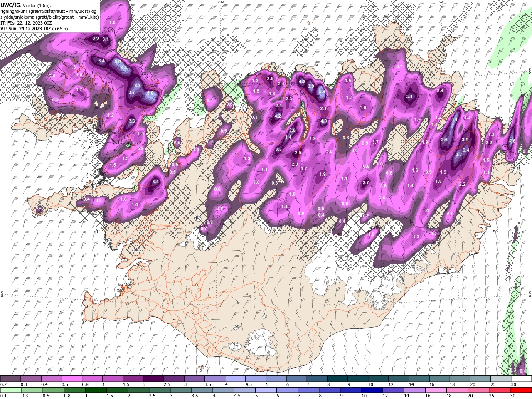Pick the bright red swatch ending lower legend
Viewport: 532px width, 399px height.
coord(521,390)
